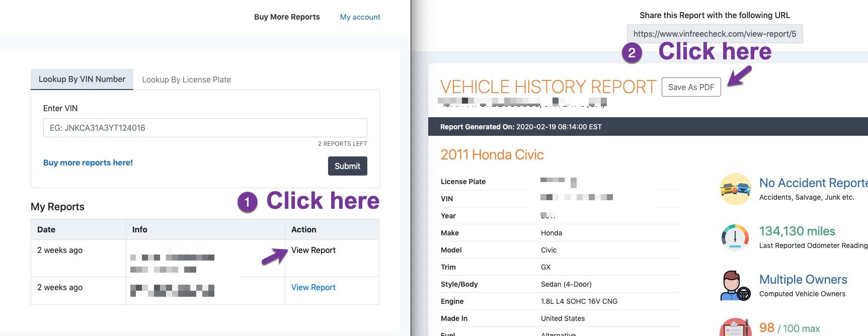Image resolution: width=868 pixels, height=336 pixels.
Task: Click the Action column header
Action: [304, 229]
